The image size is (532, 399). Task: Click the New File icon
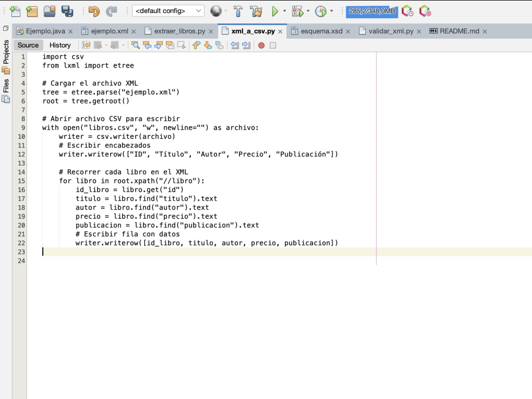click(15, 11)
